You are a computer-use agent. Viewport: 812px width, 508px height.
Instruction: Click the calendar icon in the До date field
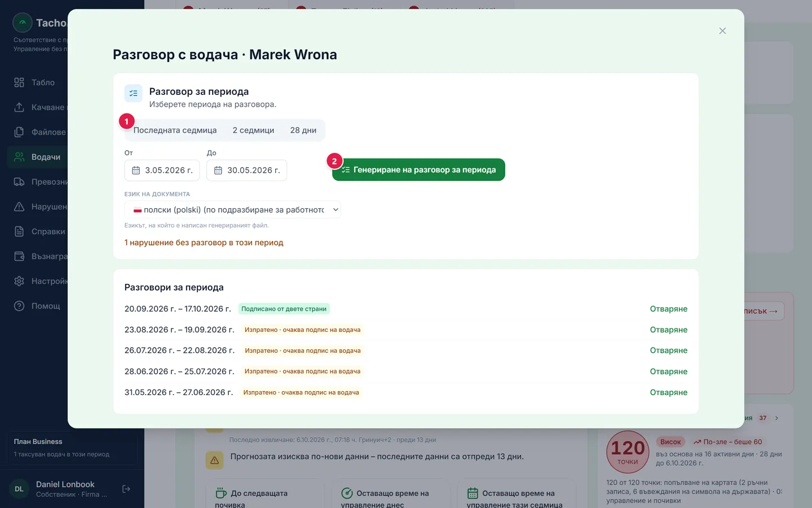coord(218,170)
